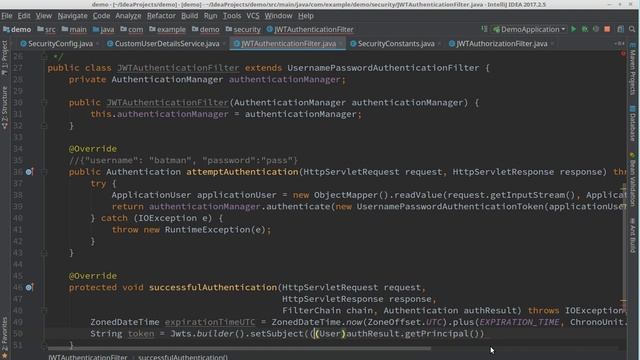
Task: Open the Window menu
Action: tap(278, 16)
